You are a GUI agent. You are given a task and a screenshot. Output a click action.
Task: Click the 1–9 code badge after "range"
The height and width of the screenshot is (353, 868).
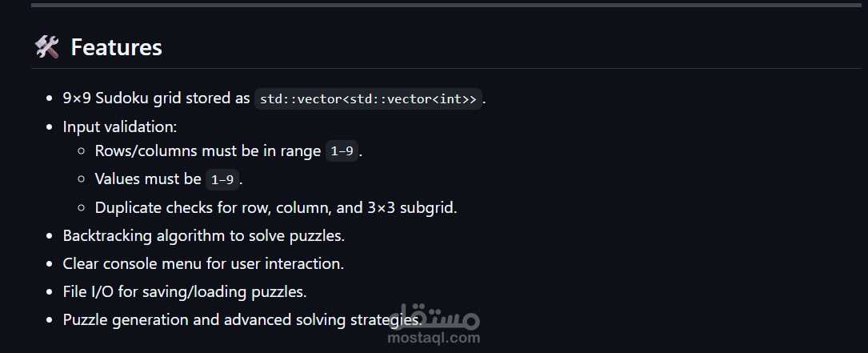pos(342,151)
